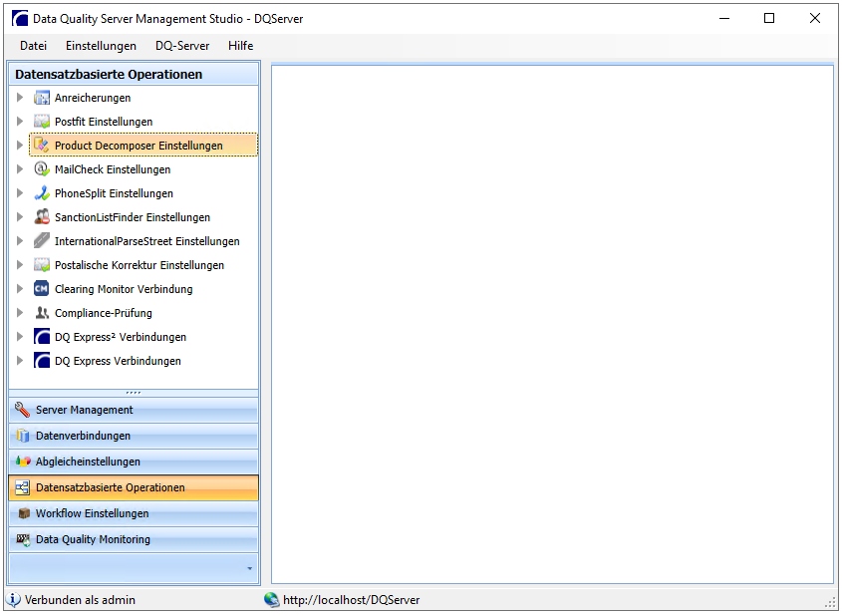
Task: Click the Product Decomposer icon
Action: click(41, 145)
